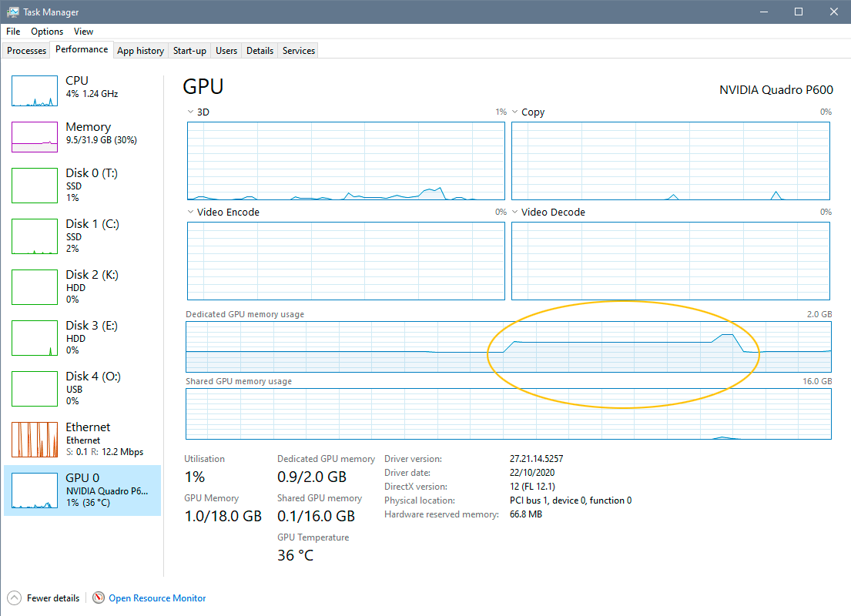Screen dimensions: 851x616
Task: Switch to the Start-up tab
Action: pos(189,51)
